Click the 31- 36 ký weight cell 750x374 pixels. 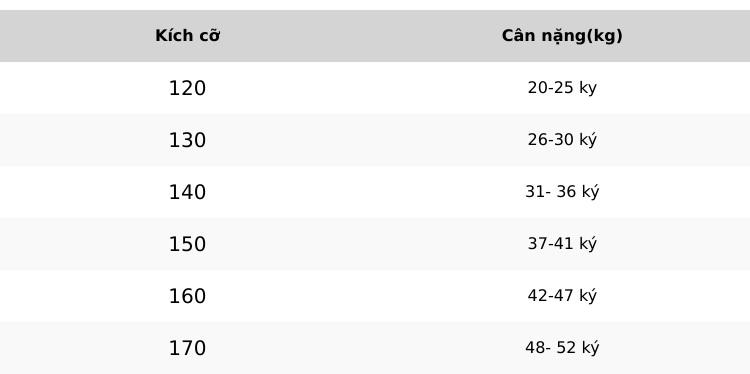pos(562,192)
